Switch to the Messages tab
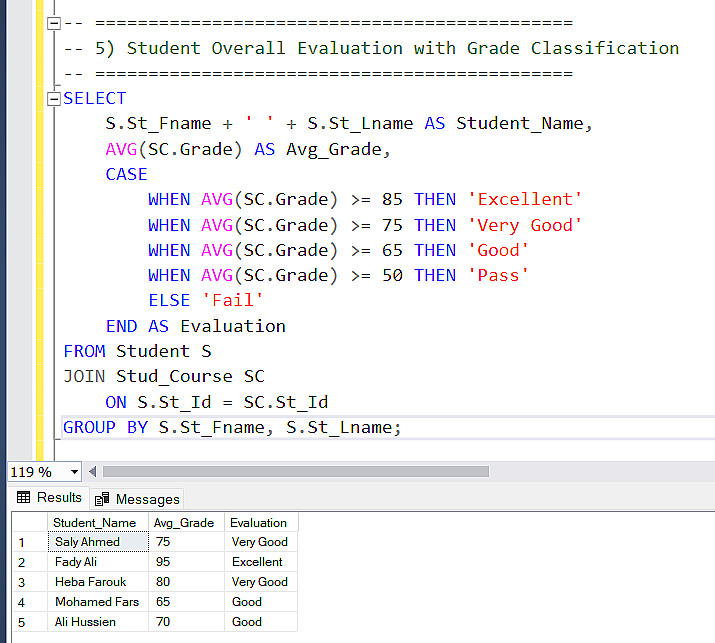Viewport: 715px width, 643px height. 137,499
